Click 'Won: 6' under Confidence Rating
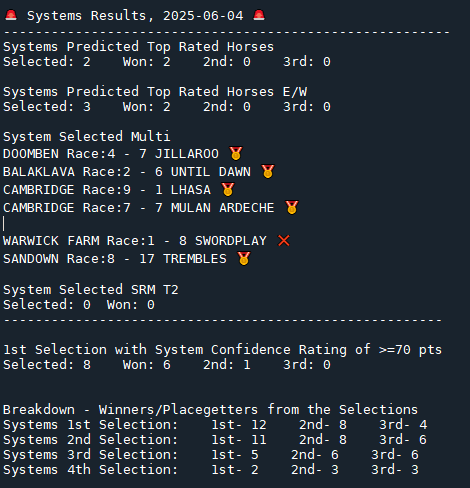Viewport: 470px width, 488px height. click(147, 365)
